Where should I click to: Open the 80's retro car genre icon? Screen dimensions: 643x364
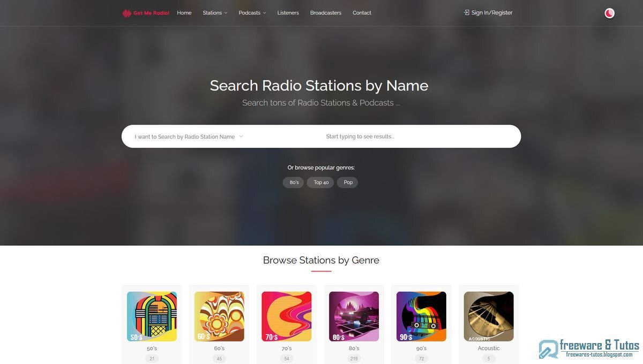click(354, 316)
